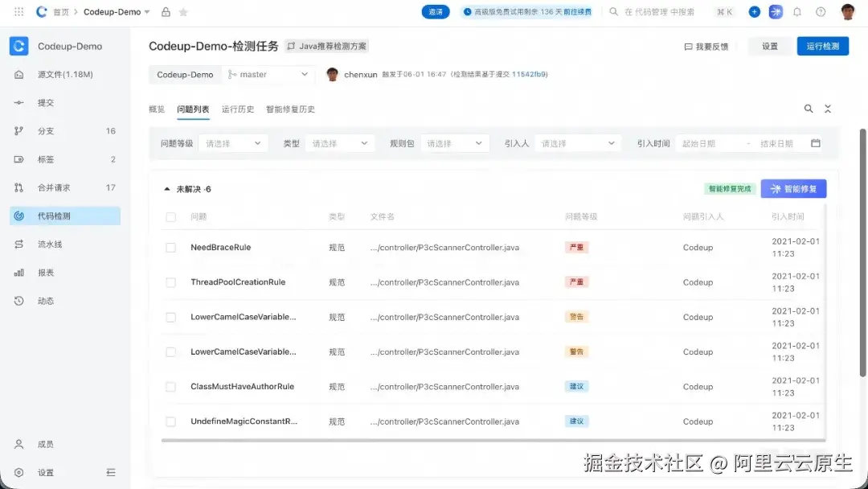Switch to the 概览 overview tab
This screenshot has width=868, height=489.
(157, 109)
